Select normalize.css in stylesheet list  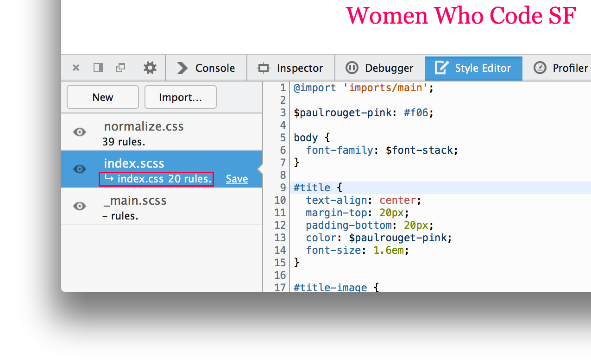(162, 132)
